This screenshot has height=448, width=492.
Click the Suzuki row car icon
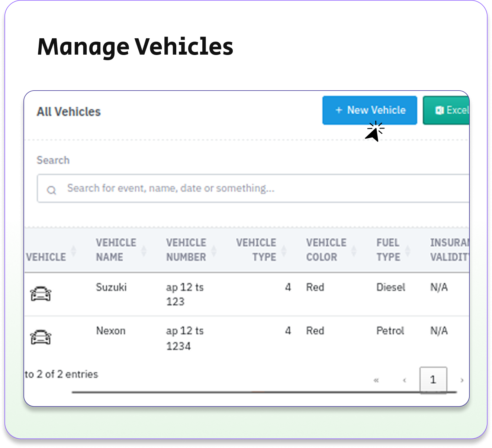pyautogui.click(x=41, y=294)
